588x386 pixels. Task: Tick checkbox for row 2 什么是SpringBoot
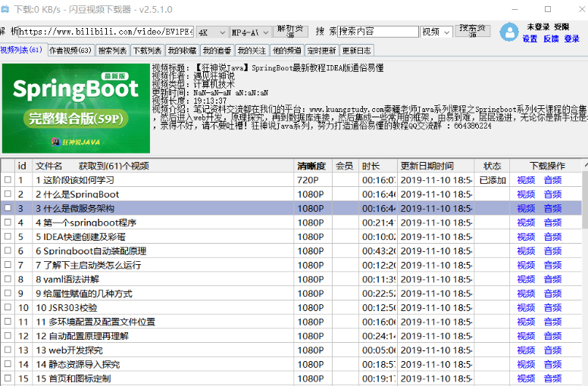coord(8,194)
